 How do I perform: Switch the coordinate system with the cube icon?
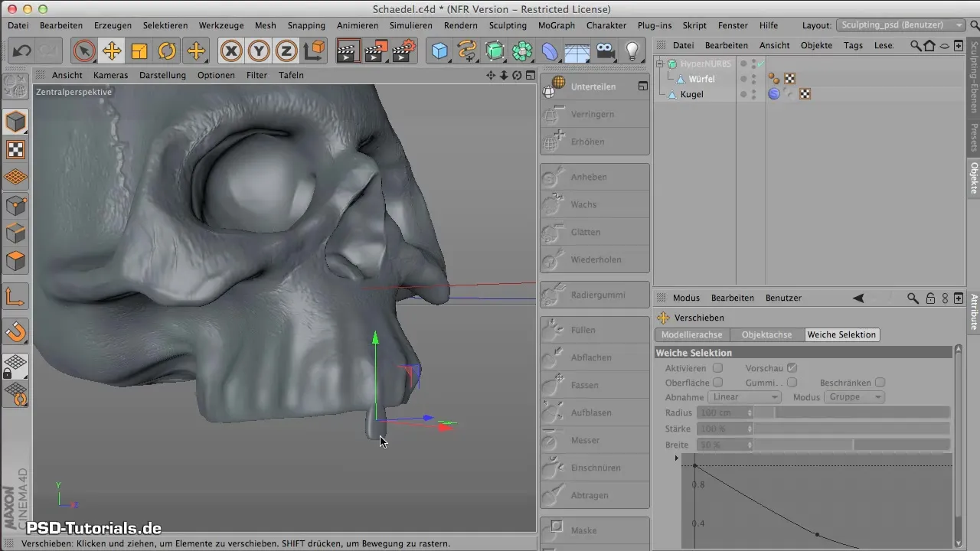click(314, 51)
